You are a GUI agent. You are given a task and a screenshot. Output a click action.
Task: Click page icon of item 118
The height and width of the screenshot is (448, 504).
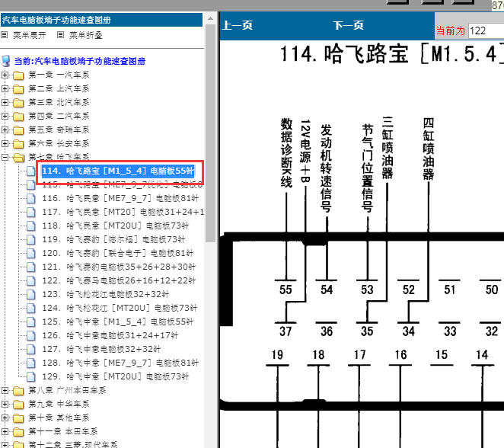pyautogui.click(x=31, y=226)
